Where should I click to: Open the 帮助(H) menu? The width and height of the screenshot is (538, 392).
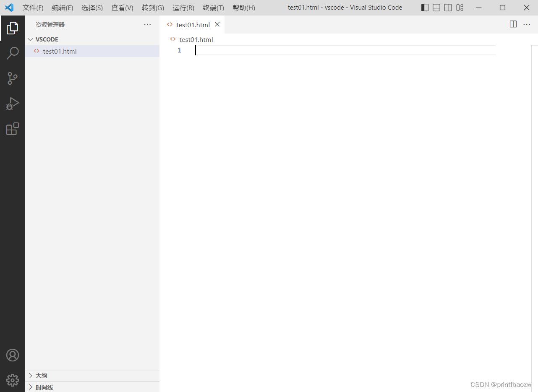tap(243, 8)
